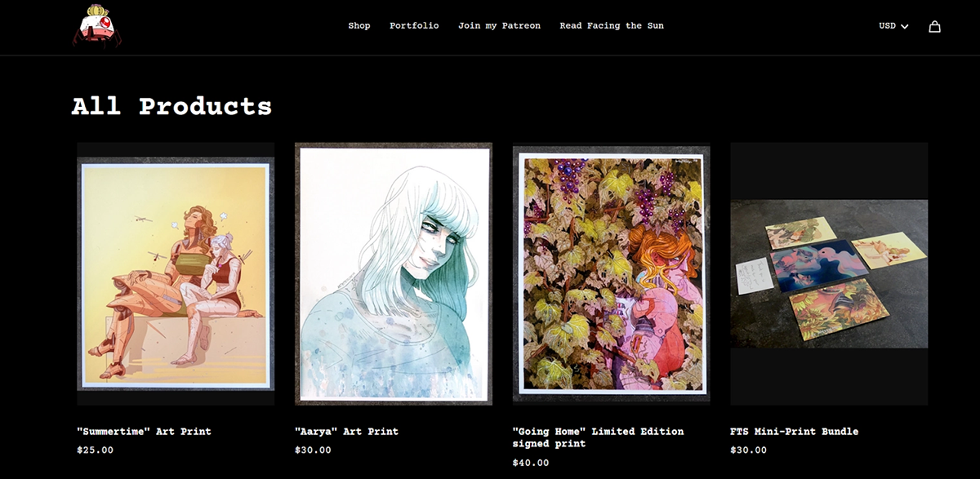Go to the Shop menu item
Viewport: 980px width, 479px height.
359,26
